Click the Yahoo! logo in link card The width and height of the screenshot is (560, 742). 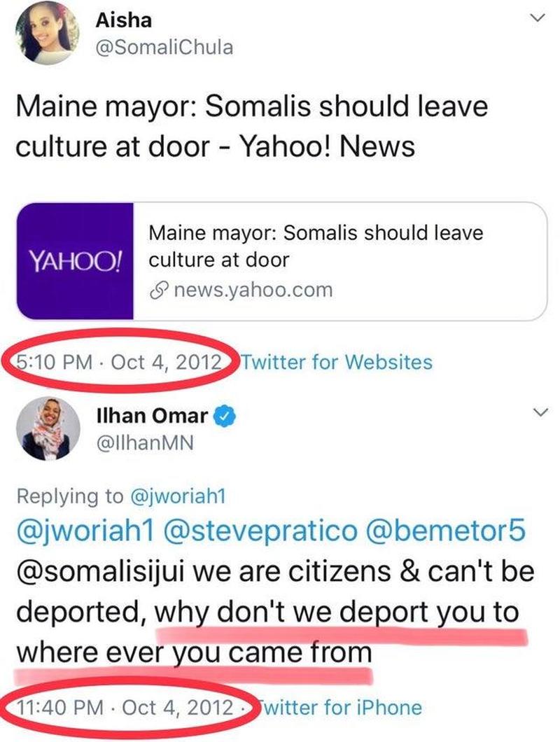click(x=76, y=260)
